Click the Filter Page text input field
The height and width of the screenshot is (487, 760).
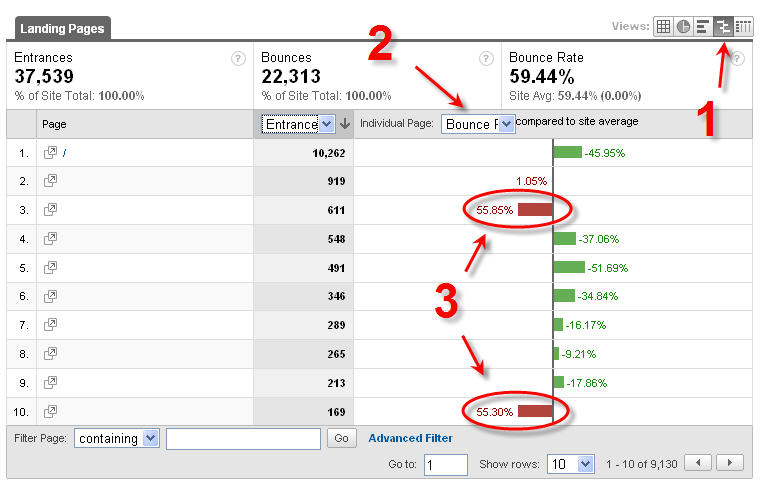pyautogui.click(x=243, y=438)
